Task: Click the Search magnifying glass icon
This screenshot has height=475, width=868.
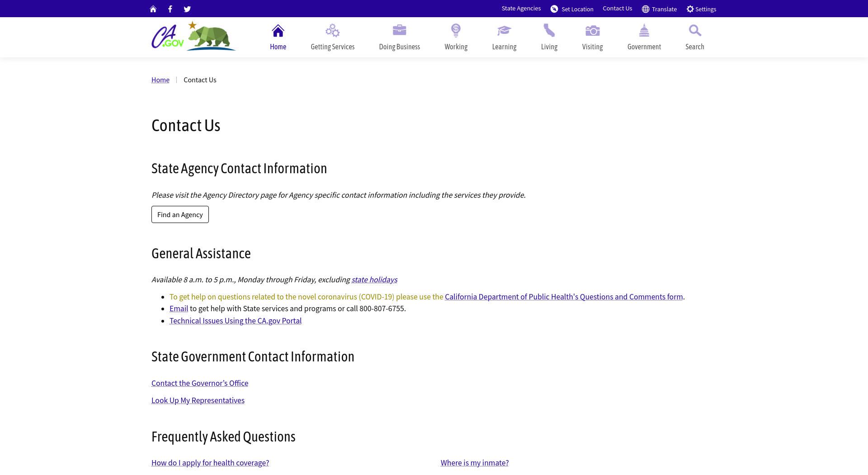Action: [x=695, y=31]
